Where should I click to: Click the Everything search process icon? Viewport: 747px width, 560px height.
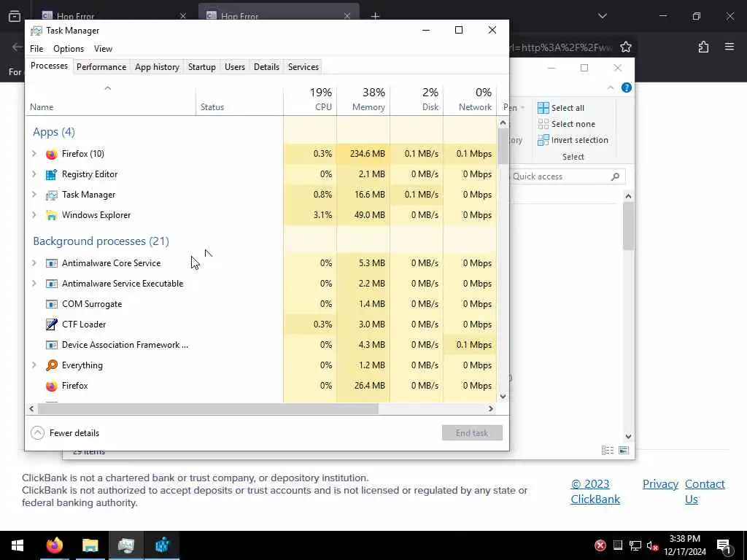pyautogui.click(x=52, y=365)
